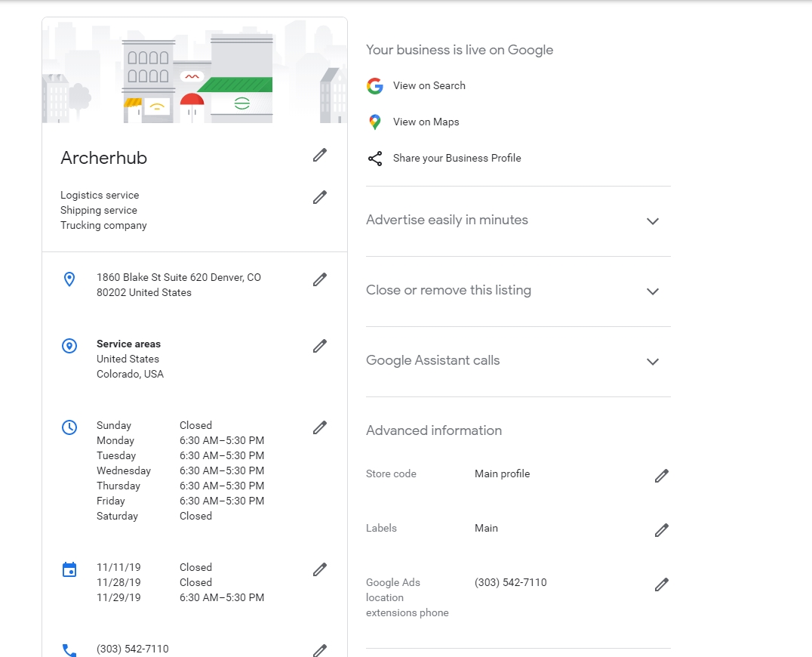812x657 pixels.
Task: Expand Close or remove this listing
Action: [x=653, y=291]
